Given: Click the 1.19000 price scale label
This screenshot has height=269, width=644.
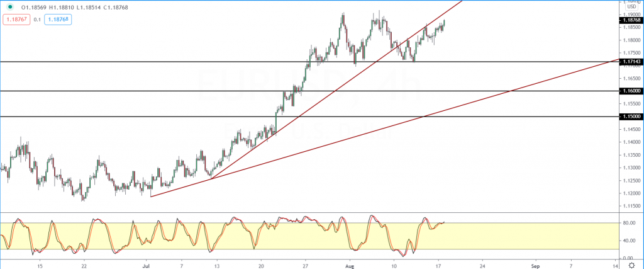Looking at the screenshot, I should pyautogui.click(x=631, y=14).
